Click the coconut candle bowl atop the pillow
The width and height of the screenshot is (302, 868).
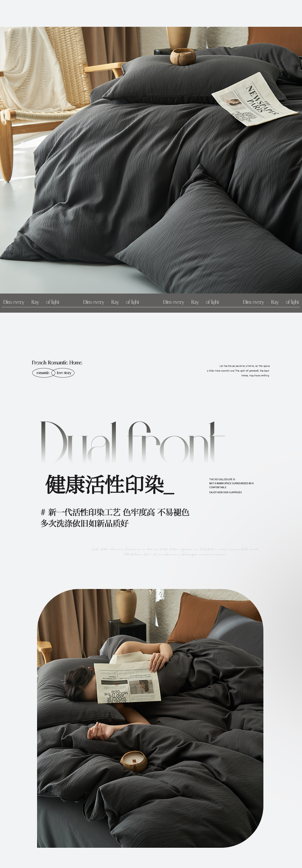pyautogui.click(x=183, y=57)
